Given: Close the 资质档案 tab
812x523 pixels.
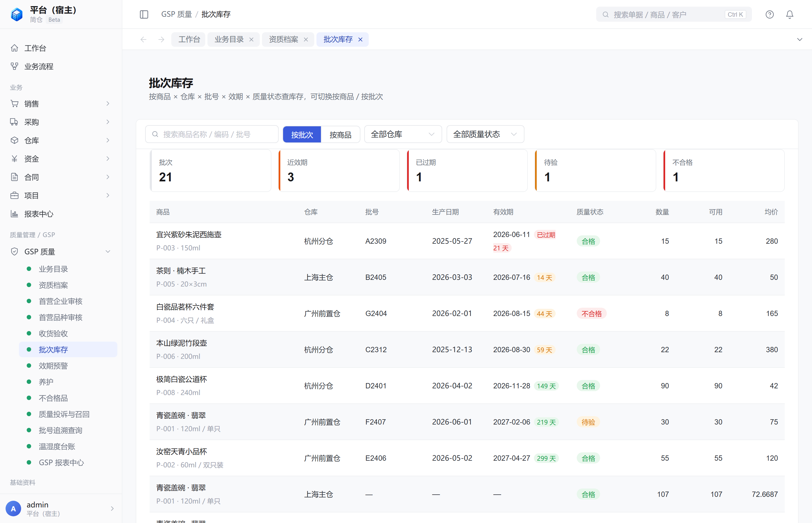Looking at the screenshot, I should pos(306,40).
